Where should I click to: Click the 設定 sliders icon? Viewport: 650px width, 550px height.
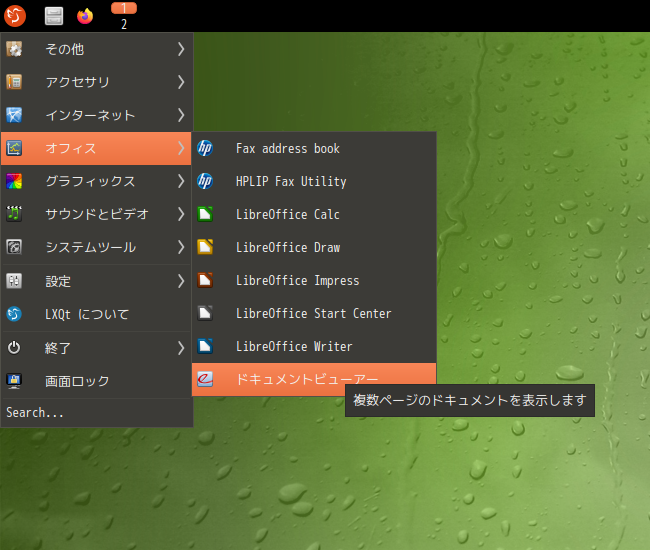tap(14, 281)
